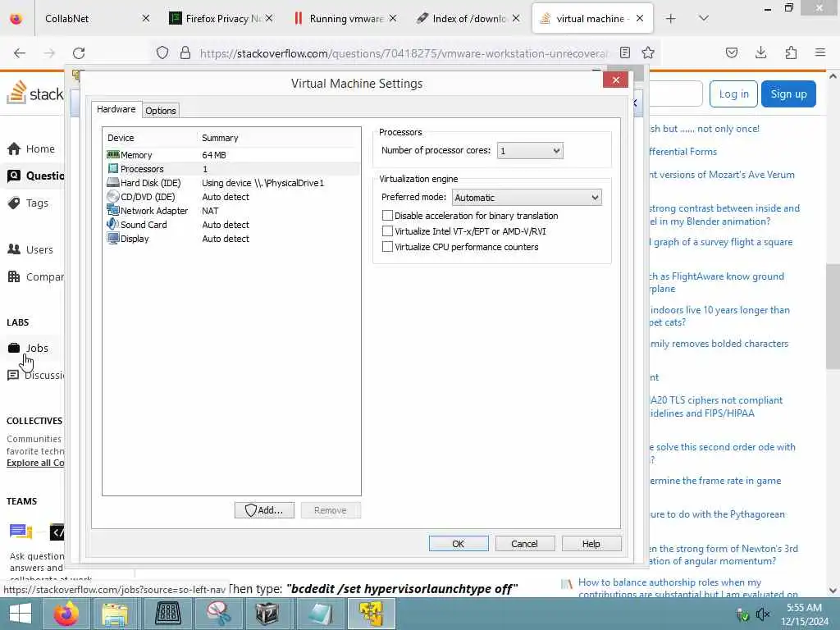This screenshot has height=630, width=840.
Task: Open the Mozart's Ave Verum related link
Action: 722,175
